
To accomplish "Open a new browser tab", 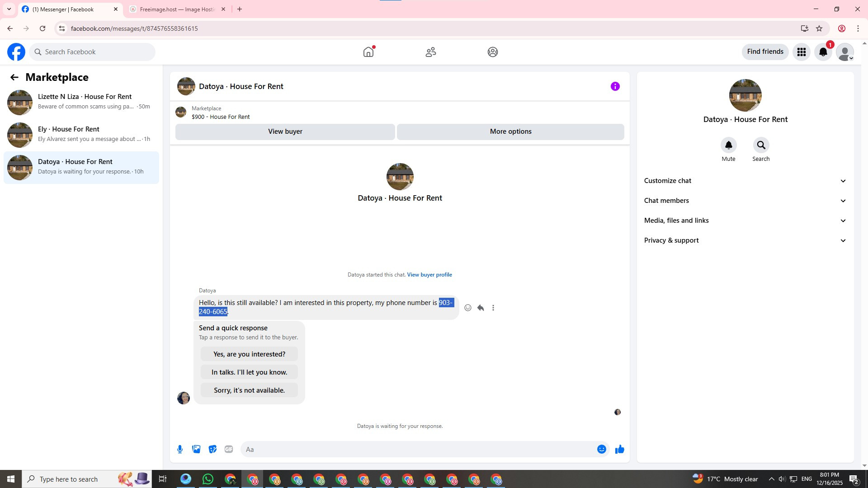I will [x=240, y=9].
